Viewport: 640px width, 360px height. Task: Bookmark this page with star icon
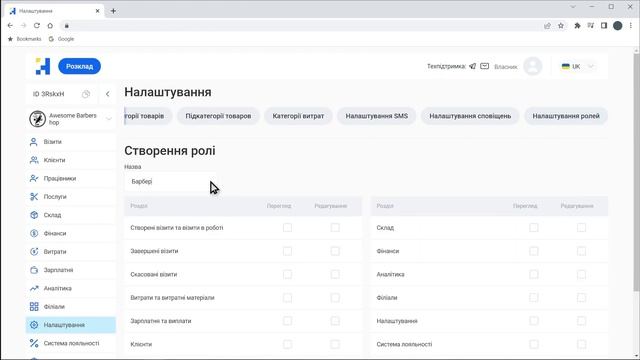point(561,25)
